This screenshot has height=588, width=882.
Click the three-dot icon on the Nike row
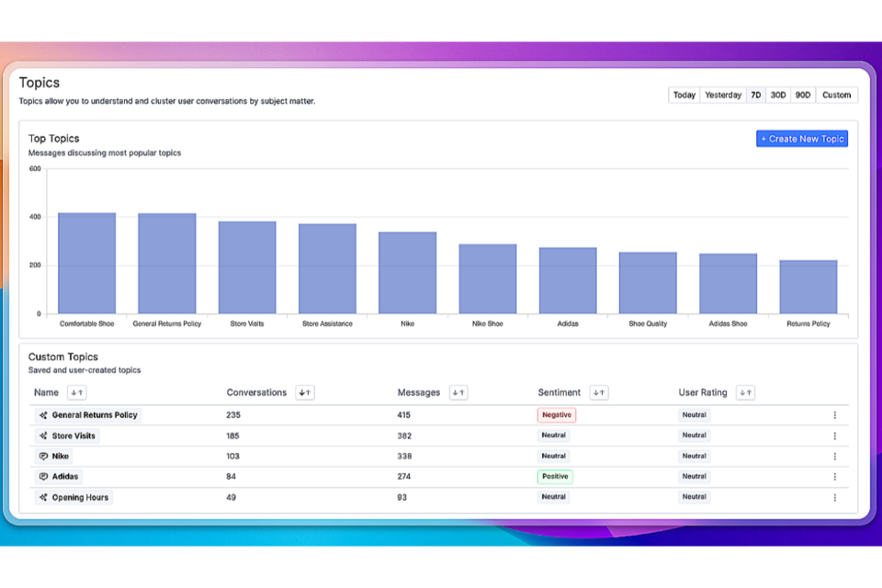pos(834,457)
